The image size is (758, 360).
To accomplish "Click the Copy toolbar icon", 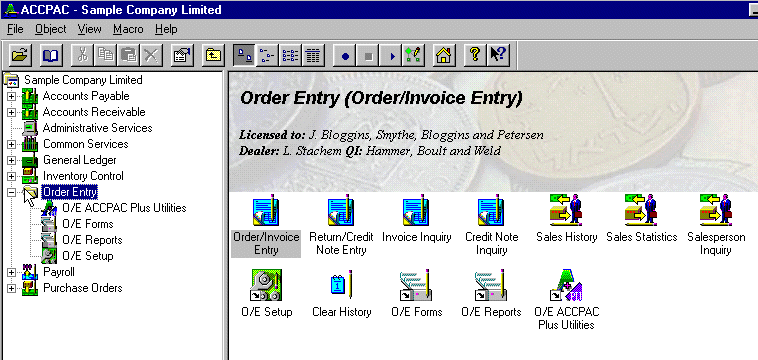I will (105, 55).
